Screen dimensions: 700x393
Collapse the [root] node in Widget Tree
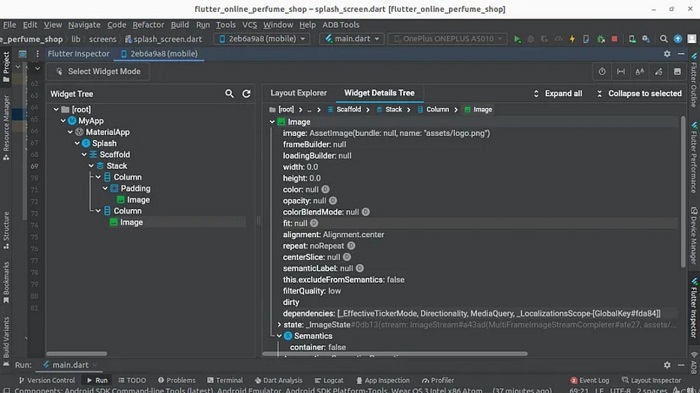pyautogui.click(x=56, y=109)
